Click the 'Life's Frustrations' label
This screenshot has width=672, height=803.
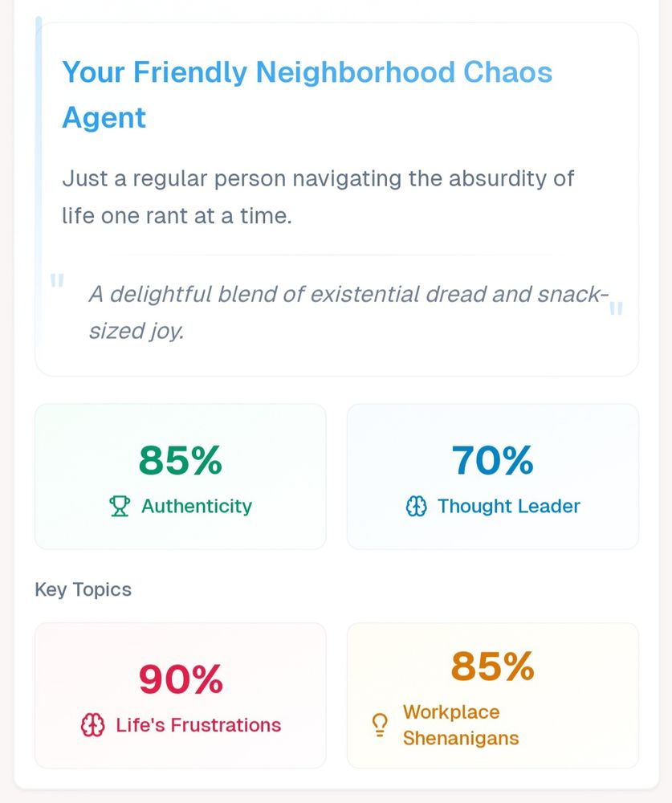pos(198,725)
